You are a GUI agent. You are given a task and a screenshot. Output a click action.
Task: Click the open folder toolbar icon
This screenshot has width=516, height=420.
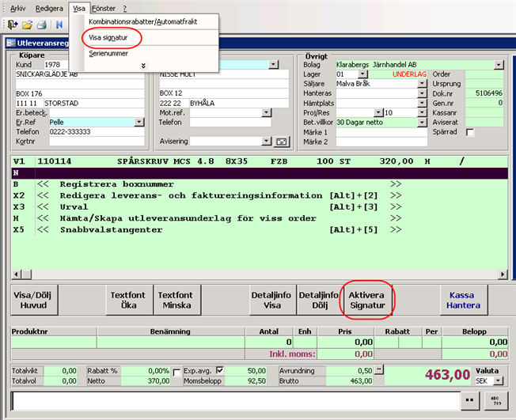pyautogui.click(x=28, y=25)
